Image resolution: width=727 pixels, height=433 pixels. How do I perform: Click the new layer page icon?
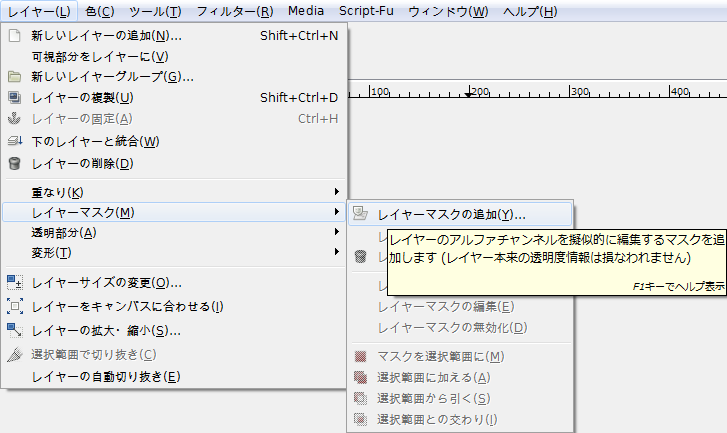pyautogui.click(x=14, y=35)
